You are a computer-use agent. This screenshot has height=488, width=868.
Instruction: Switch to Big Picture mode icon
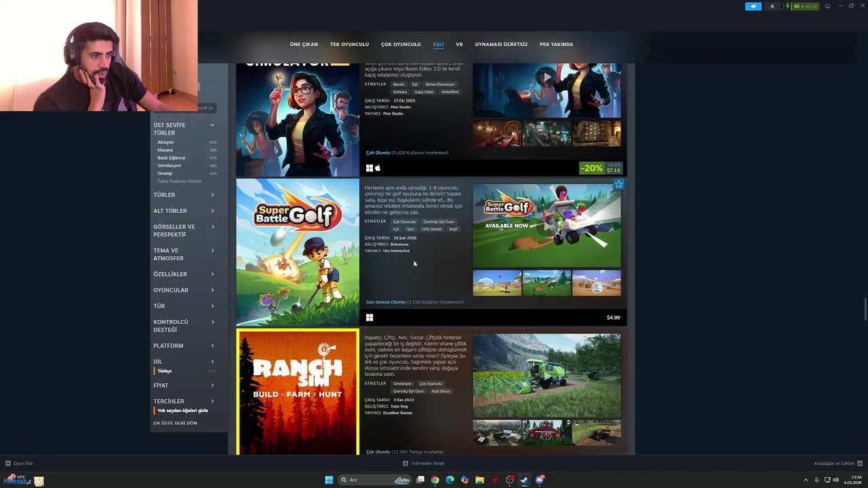point(827,6)
